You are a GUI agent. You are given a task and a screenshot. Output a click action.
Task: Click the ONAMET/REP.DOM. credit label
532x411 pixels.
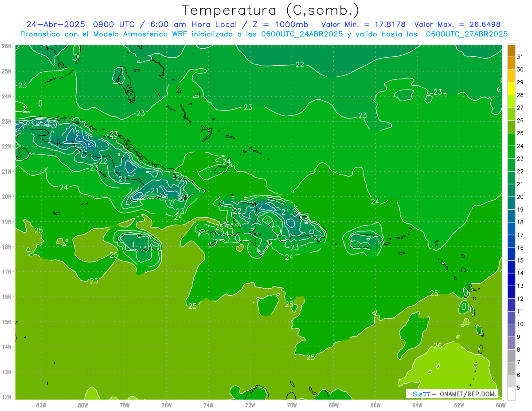point(468,394)
